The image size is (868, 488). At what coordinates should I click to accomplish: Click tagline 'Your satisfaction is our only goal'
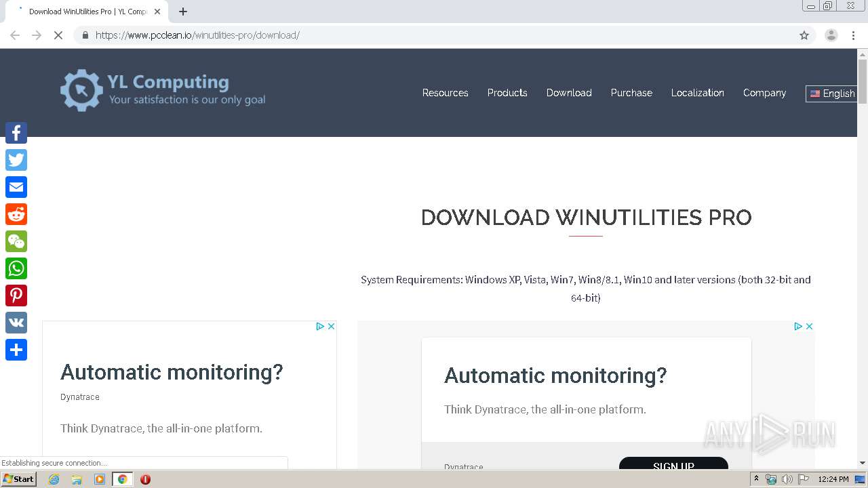coord(187,100)
